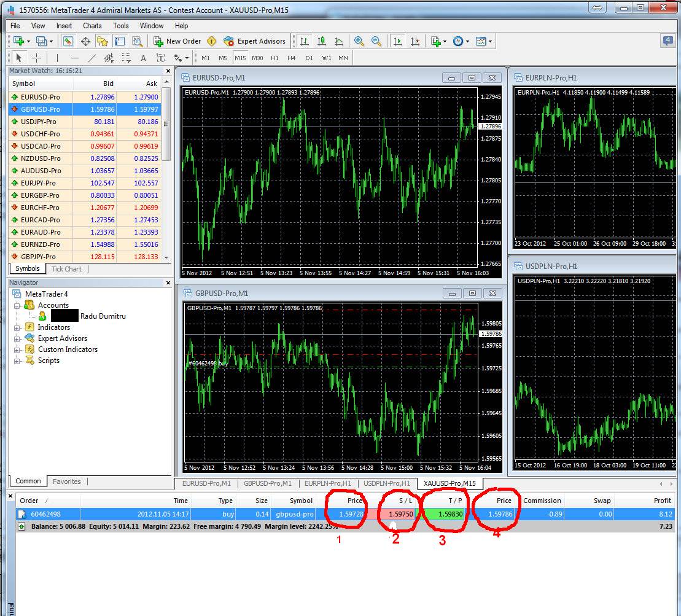This screenshot has width=681, height=616.
Task: Expand the Expert Advisors tree node
Action: pyautogui.click(x=17, y=339)
